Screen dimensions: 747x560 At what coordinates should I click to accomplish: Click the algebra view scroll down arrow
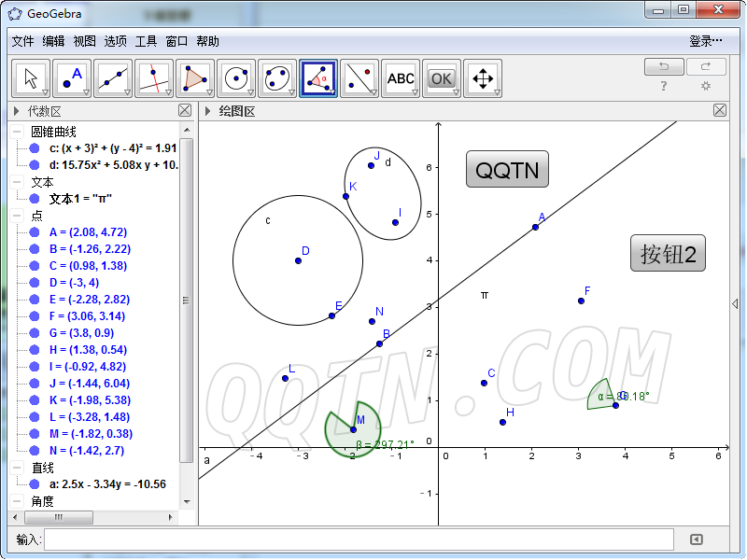(187, 501)
